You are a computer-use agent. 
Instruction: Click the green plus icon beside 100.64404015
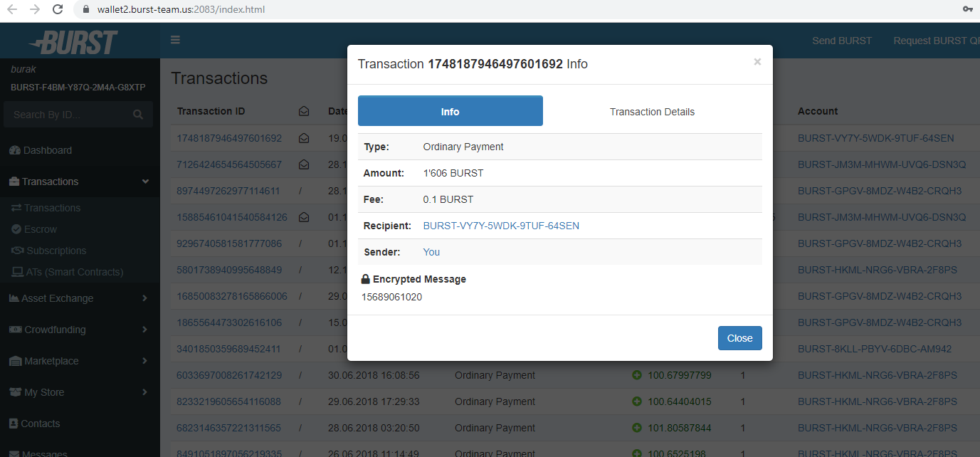pyautogui.click(x=637, y=401)
